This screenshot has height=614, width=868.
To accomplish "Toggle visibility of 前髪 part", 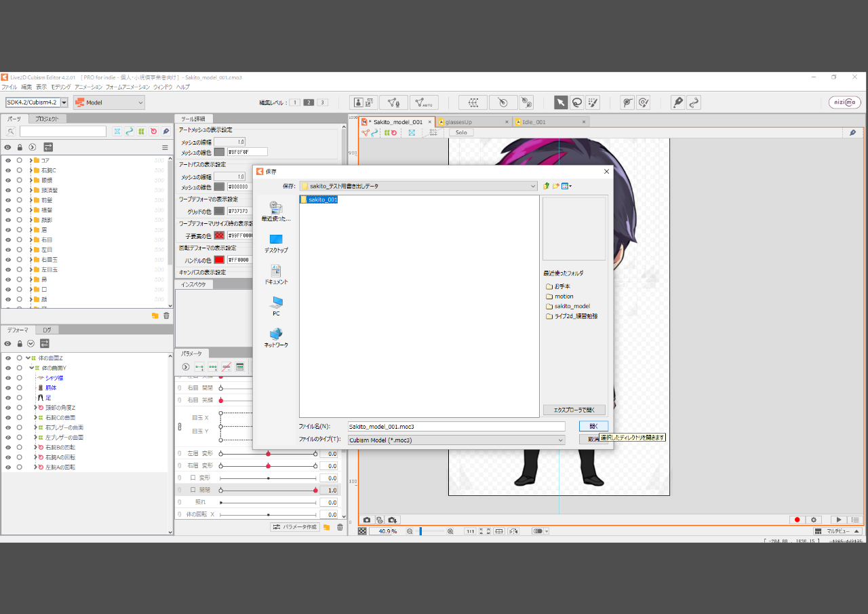I will coord(8,200).
